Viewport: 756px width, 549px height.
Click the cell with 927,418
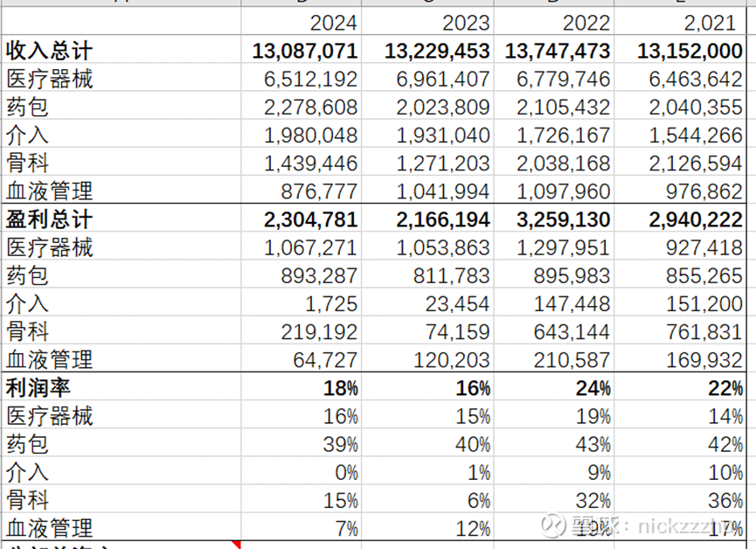coord(680,247)
